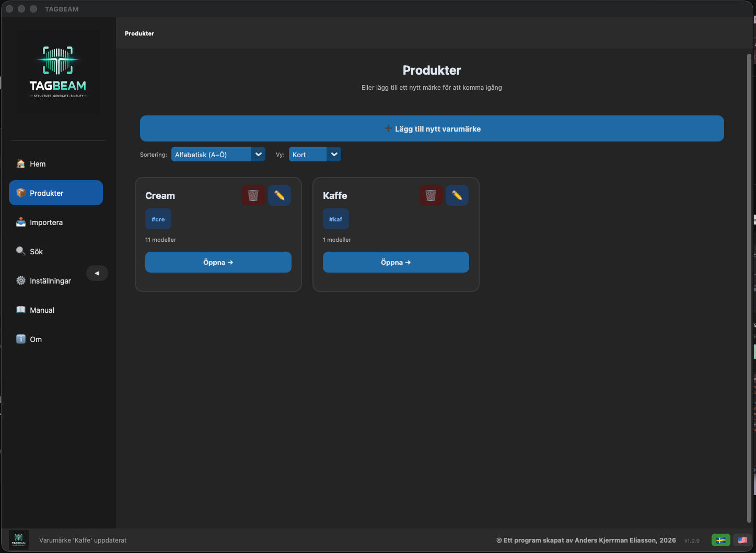Delete the Kaffe brand with trash icon
The image size is (756, 553).
pyautogui.click(x=431, y=195)
